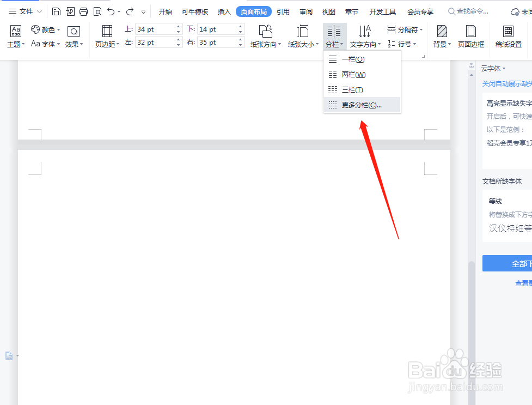Image resolution: width=532 pixels, height=405 pixels.
Task: Open 分隔符 (Breaks) dropdown
Action: 405,29
